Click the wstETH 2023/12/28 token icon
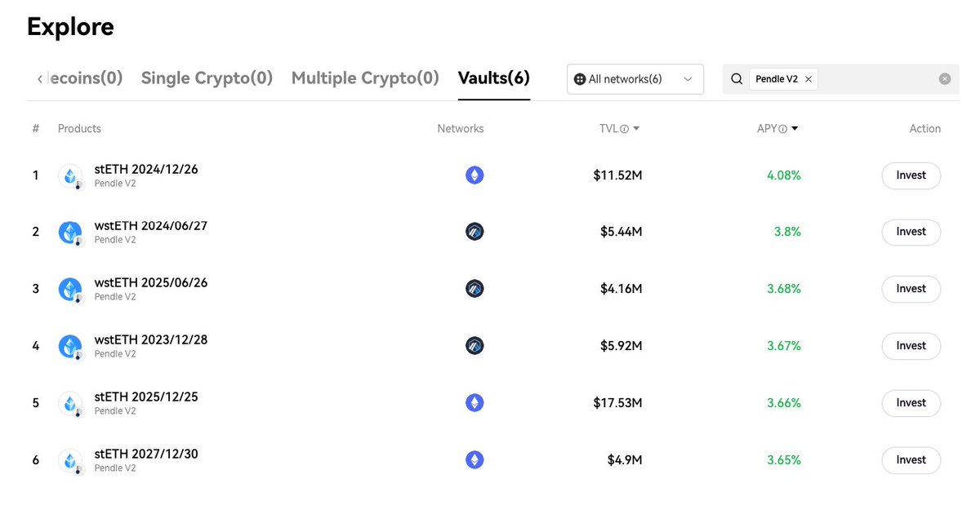Screen dimensions: 980x510 [70, 347]
